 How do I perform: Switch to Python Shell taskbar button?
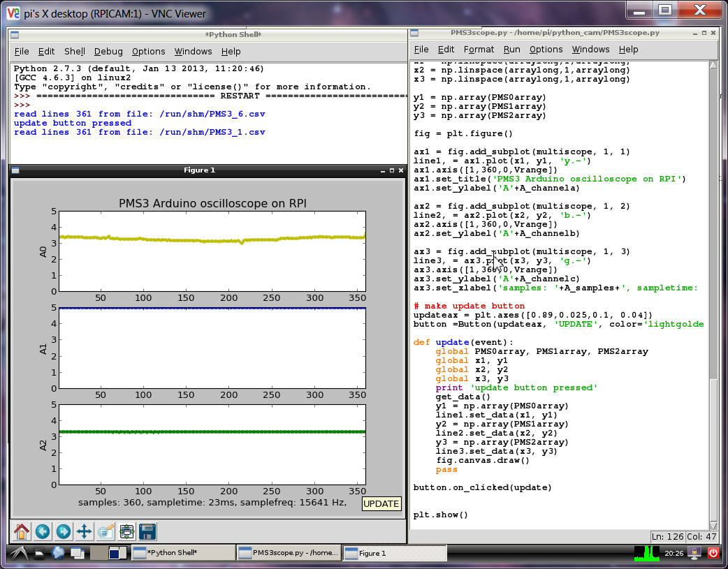tap(183, 553)
